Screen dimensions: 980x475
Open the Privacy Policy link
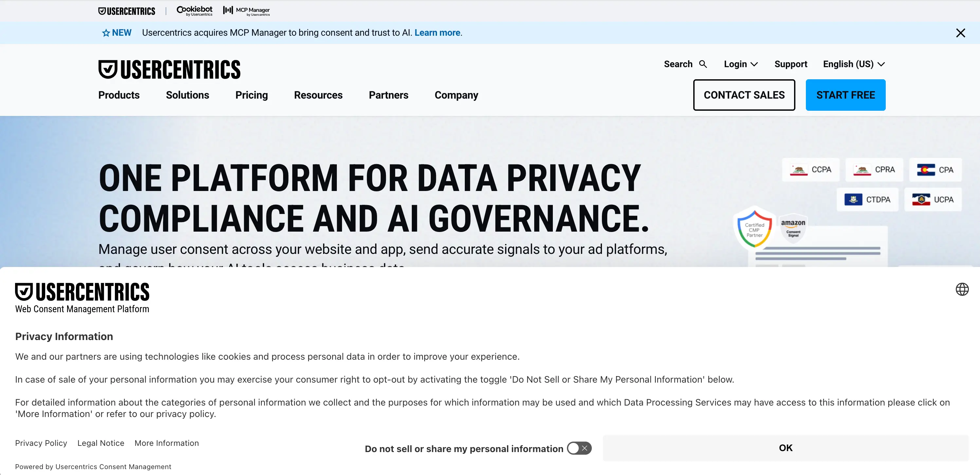[x=41, y=443]
